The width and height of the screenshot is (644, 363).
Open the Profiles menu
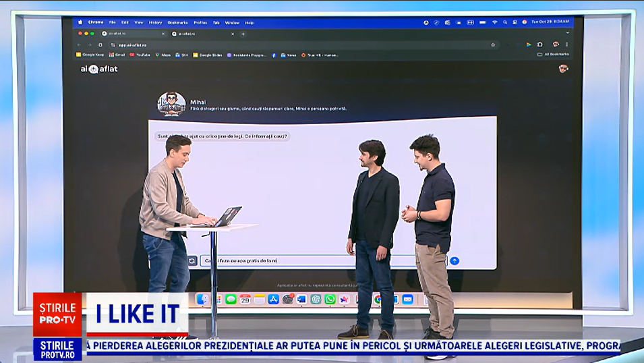point(200,23)
